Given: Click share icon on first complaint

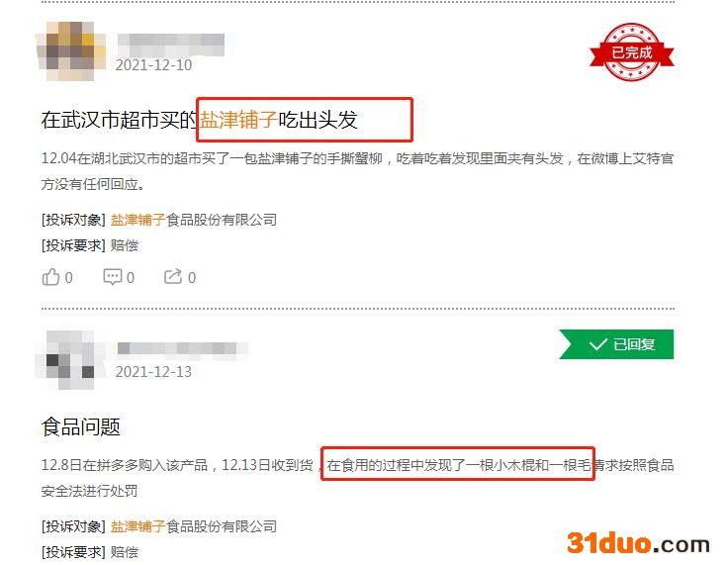Looking at the screenshot, I should click(173, 277).
